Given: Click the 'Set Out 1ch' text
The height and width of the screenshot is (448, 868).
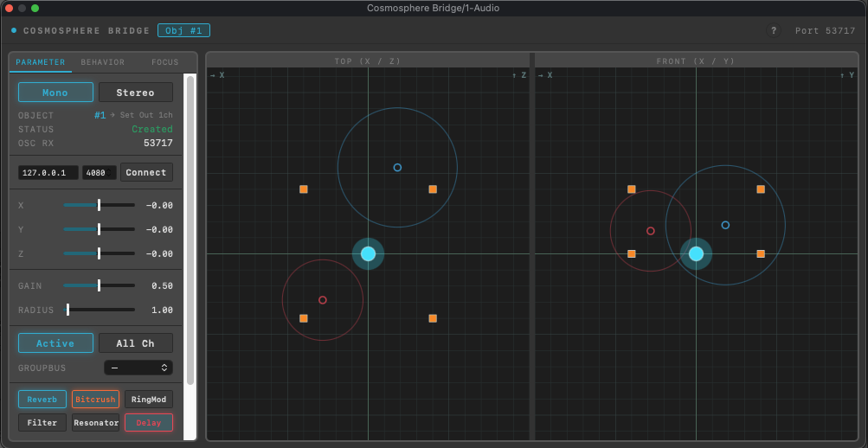Looking at the screenshot, I should pyautogui.click(x=146, y=115).
